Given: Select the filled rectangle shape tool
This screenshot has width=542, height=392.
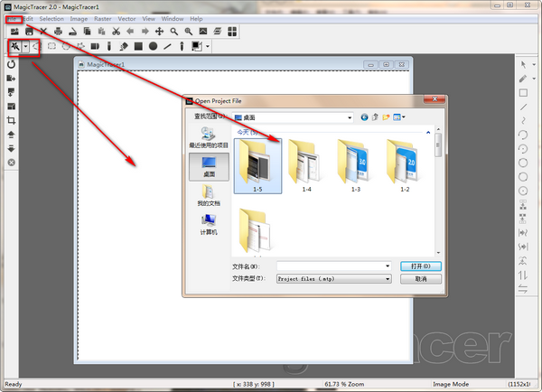Looking at the screenshot, I should (x=138, y=46).
